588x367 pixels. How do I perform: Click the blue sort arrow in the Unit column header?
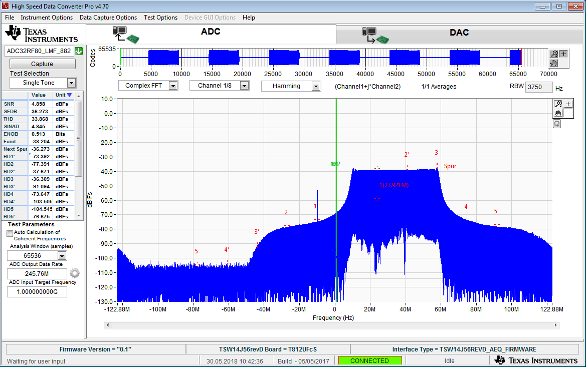click(69, 95)
